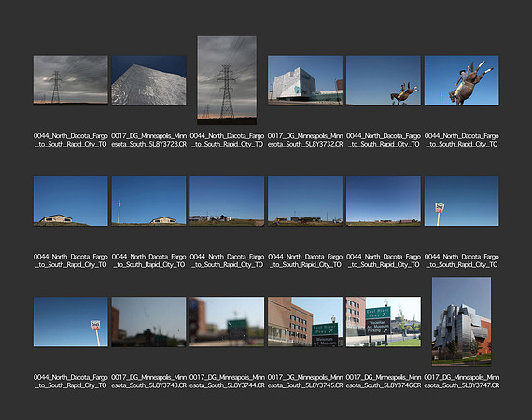Image resolution: width=532 pixels, height=420 pixels.
Task: Click filename ending 5L8Y3747.CR
Action: 462,382
